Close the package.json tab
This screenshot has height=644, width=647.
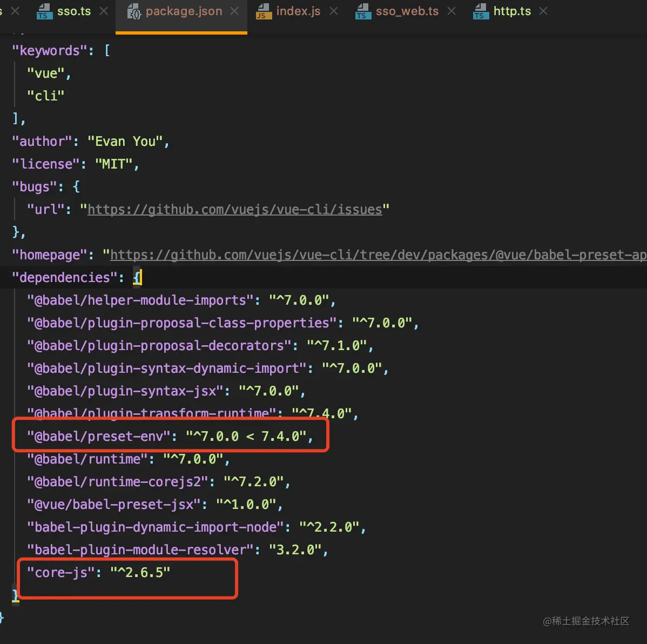(x=234, y=11)
